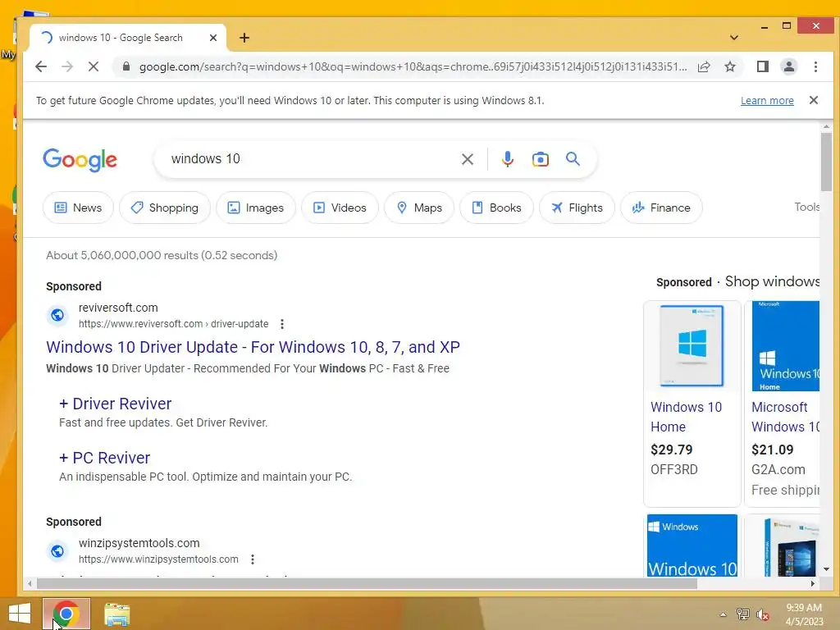View site information padlock icon
The height and width of the screenshot is (630, 840).
126,66
